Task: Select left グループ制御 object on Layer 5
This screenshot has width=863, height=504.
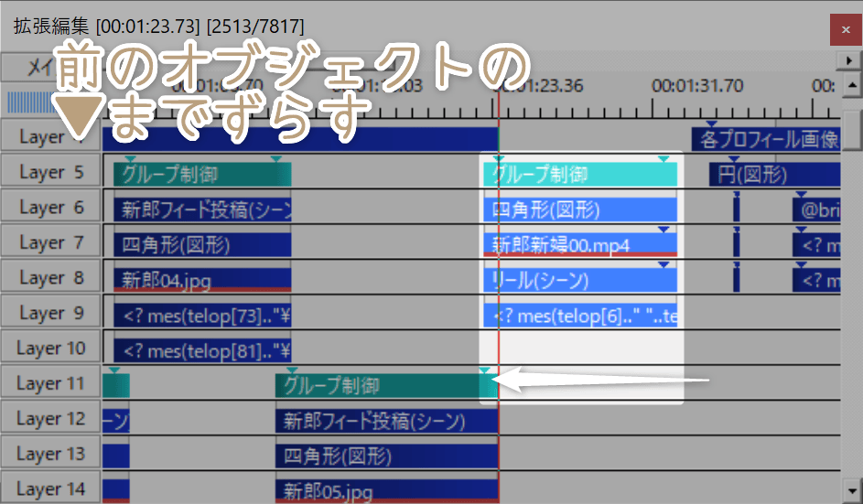Action: point(202,175)
